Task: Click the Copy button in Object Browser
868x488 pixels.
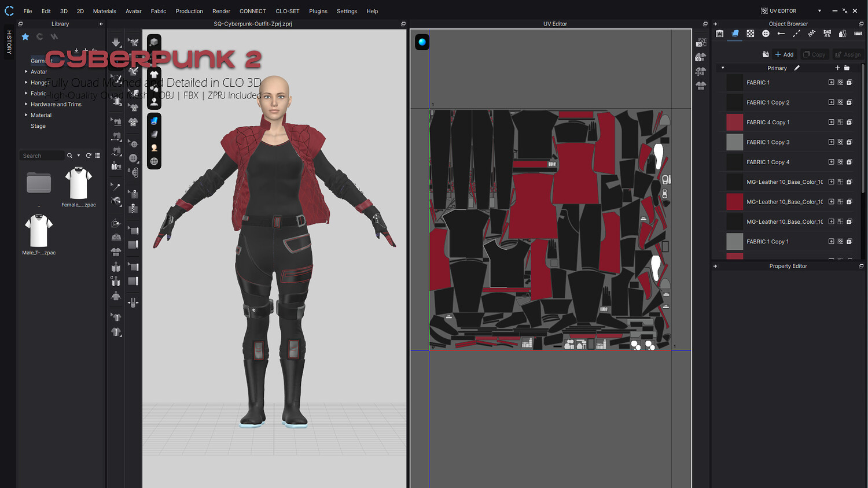Action: pos(815,54)
